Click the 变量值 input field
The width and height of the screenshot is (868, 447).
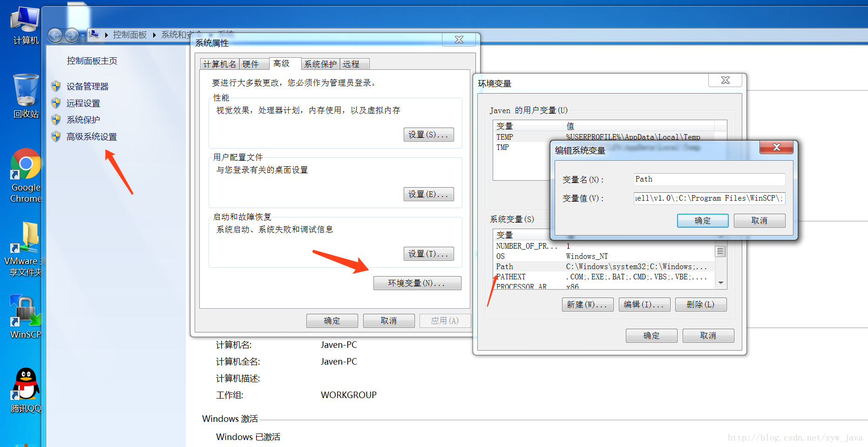[709, 198]
